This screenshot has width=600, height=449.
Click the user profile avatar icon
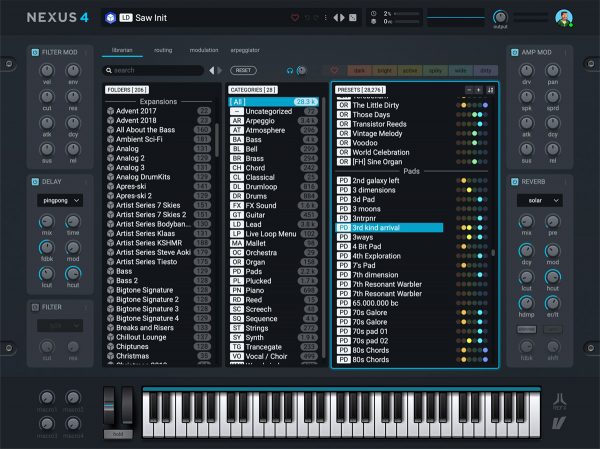click(566, 19)
